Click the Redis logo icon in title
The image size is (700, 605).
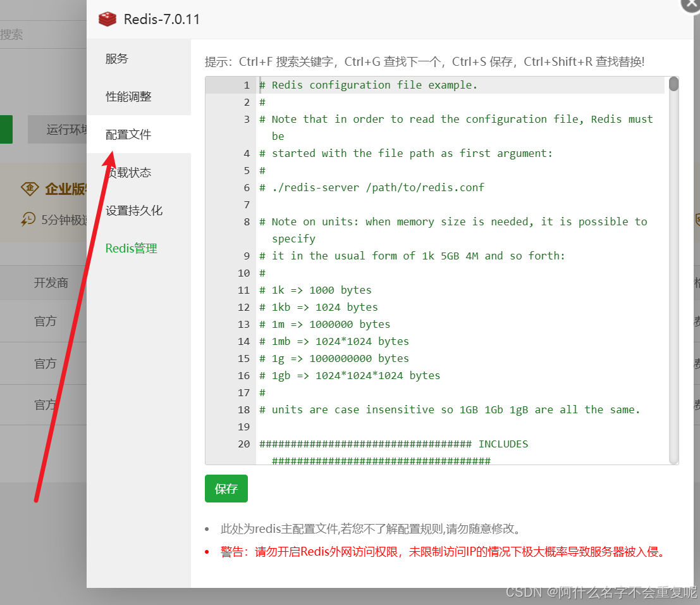coord(107,19)
